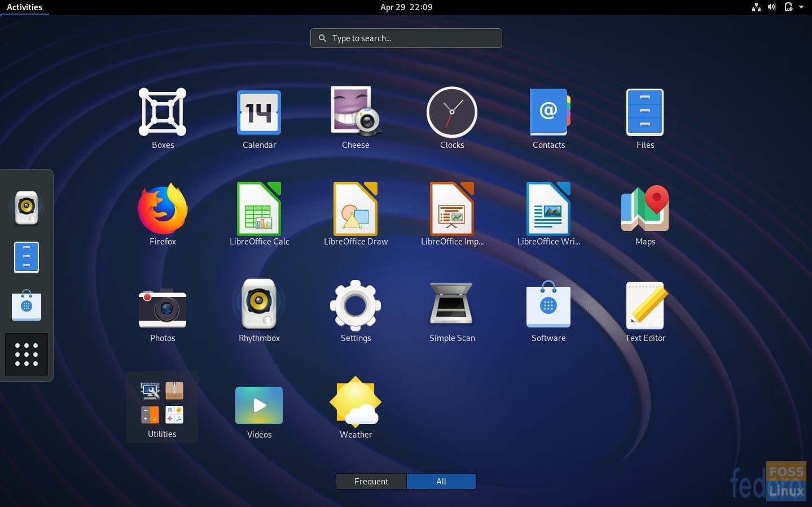Click the network status icon
This screenshot has width=812, height=507.
click(x=756, y=7)
